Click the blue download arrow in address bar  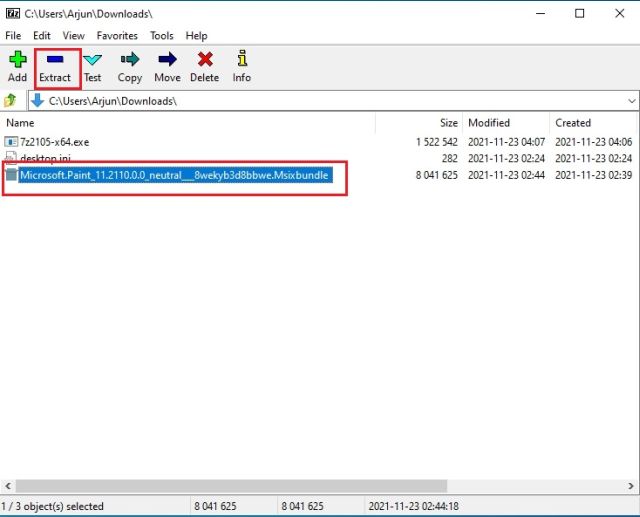38,100
